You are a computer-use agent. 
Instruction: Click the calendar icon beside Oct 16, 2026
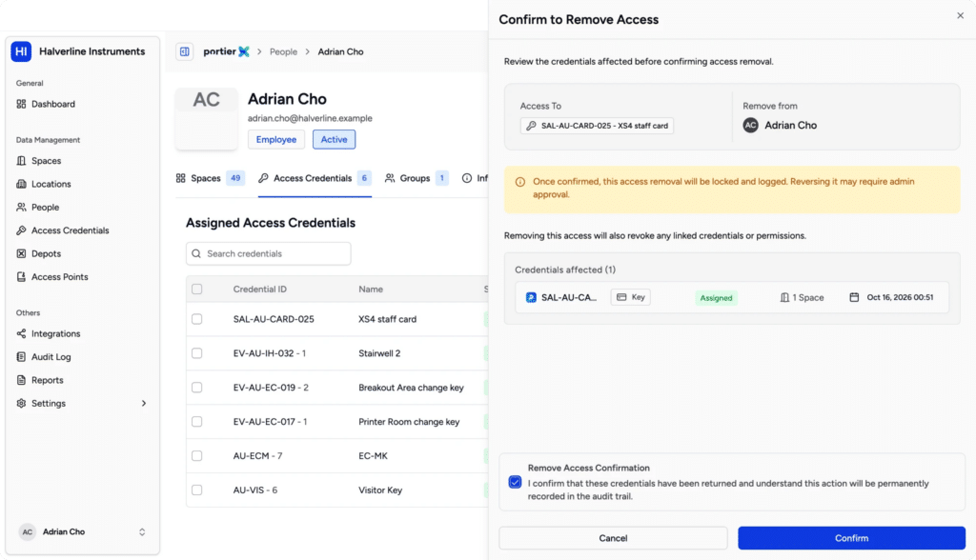854,297
